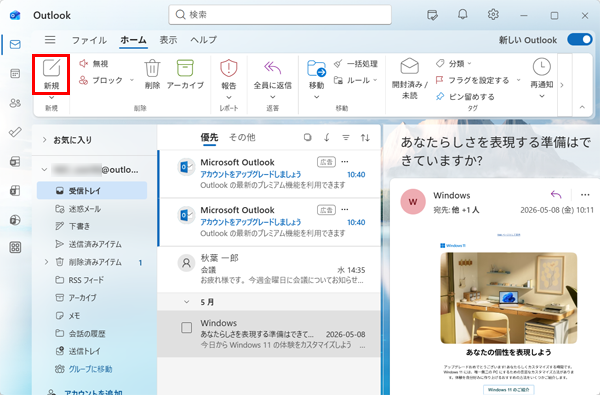
Task: Collapse ribbon with the up chevron
Action: (x=582, y=107)
